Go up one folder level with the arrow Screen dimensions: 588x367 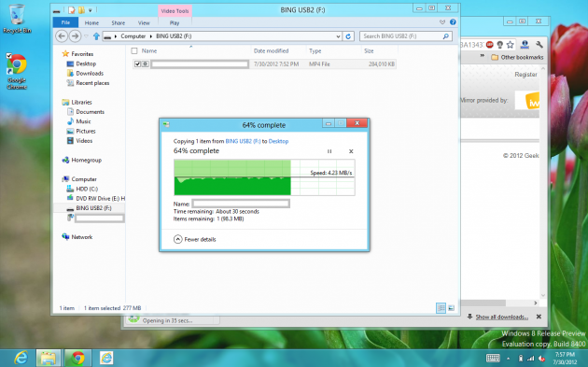96,36
